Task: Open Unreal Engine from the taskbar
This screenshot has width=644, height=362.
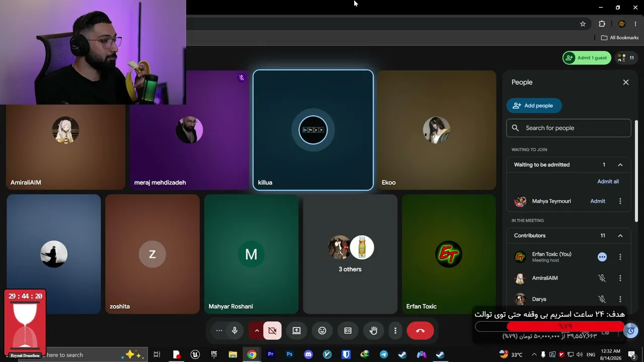Action: [x=195, y=354]
